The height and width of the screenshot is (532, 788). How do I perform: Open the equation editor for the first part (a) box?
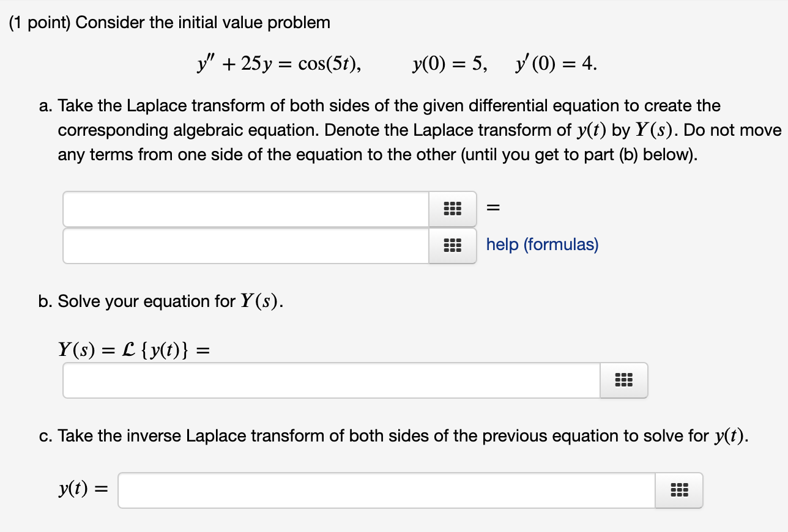point(452,209)
